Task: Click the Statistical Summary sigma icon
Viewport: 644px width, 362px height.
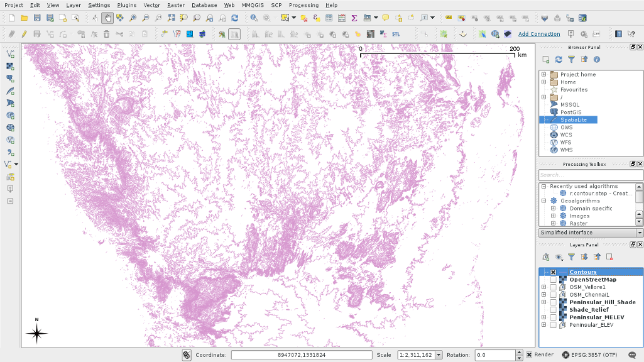Action: (x=354, y=18)
